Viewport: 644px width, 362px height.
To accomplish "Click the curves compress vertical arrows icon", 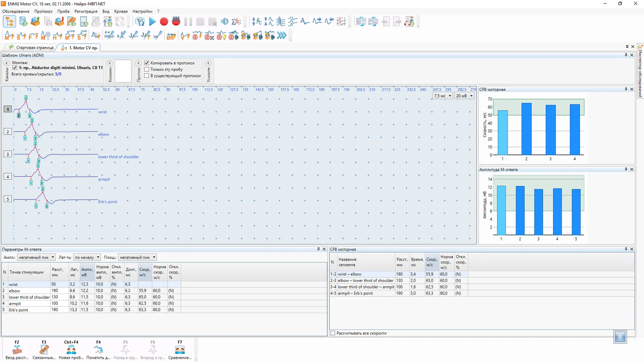I will (x=256, y=22).
